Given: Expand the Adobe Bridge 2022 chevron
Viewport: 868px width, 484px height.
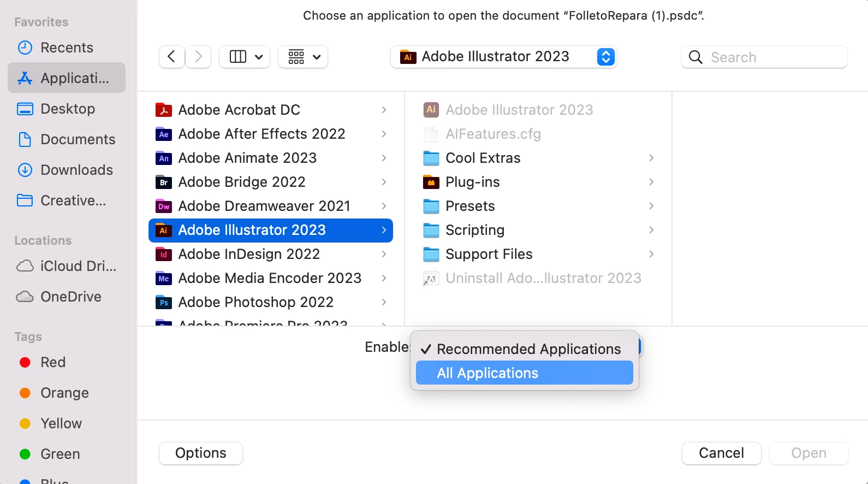Looking at the screenshot, I should click(x=384, y=182).
